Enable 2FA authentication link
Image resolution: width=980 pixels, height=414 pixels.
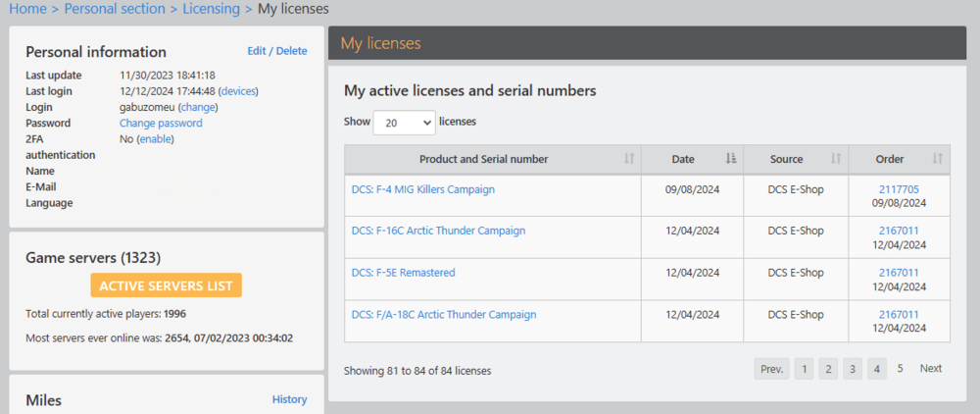pos(155,139)
